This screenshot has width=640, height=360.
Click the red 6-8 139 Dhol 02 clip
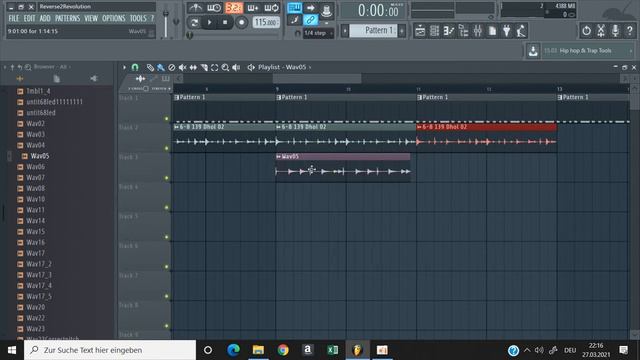point(486,138)
